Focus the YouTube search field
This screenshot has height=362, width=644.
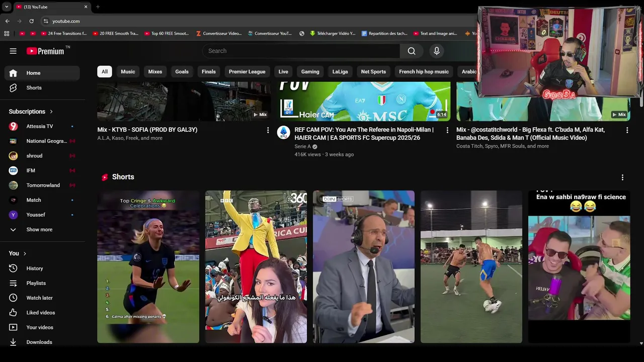coord(301,51)
